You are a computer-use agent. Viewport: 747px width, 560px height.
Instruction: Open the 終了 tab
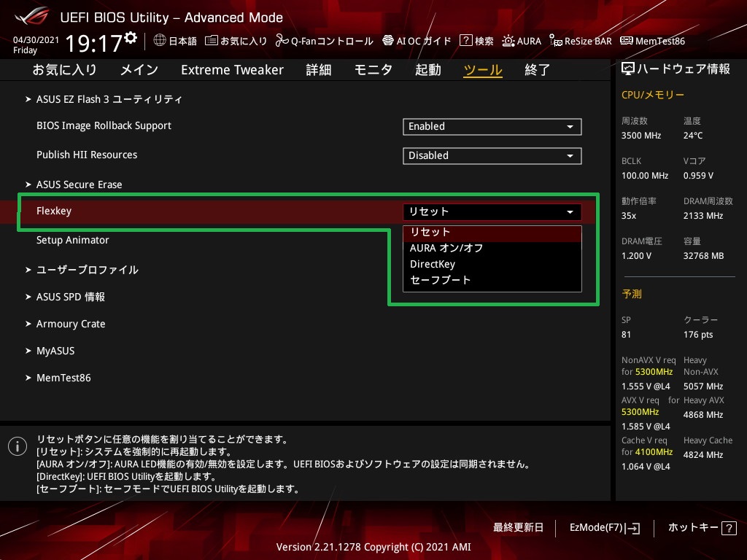[538, 70]
